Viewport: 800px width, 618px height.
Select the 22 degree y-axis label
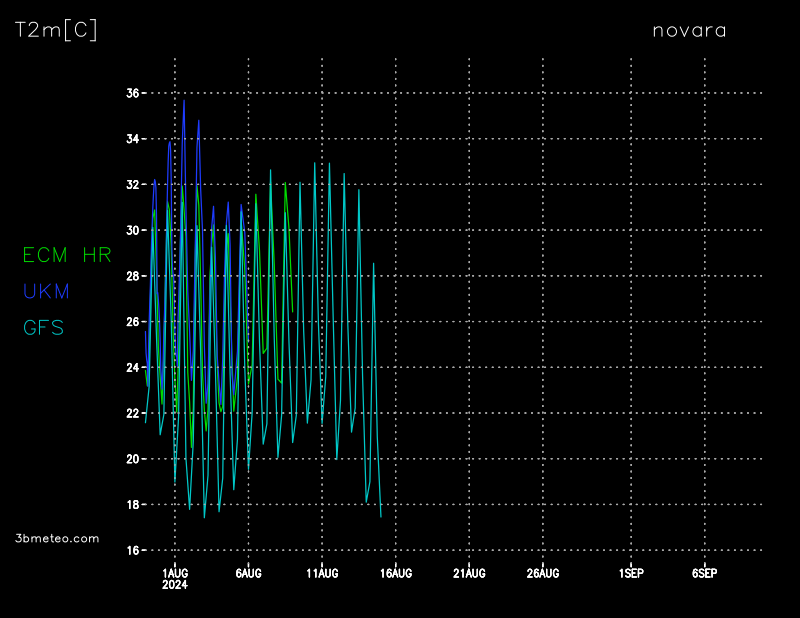tap(133, 413)
